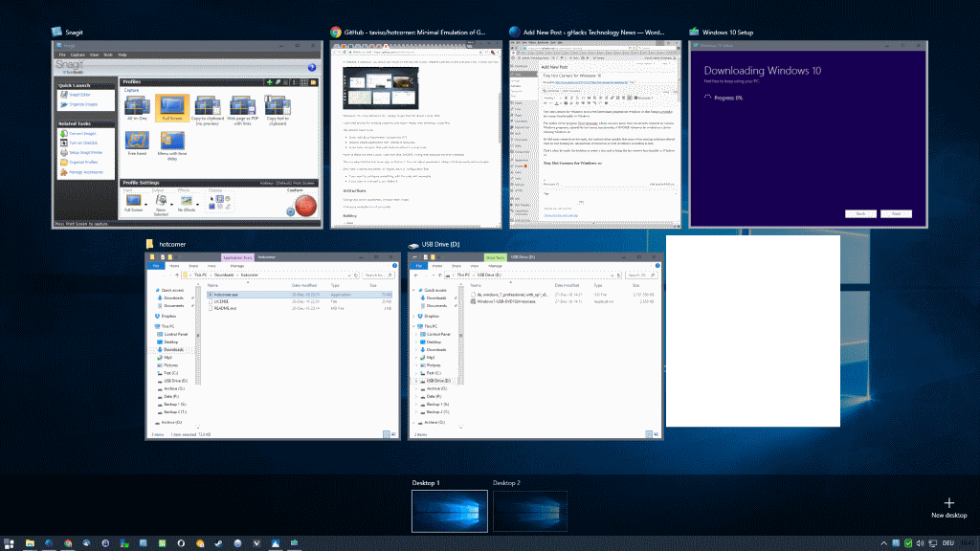Click search box in USB Drive window
The width and height of the screenshot is (980, 551).
(x=642, y=275)
